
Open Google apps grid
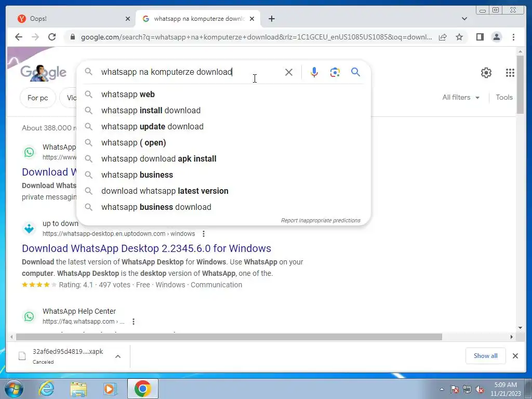[510, 73]
